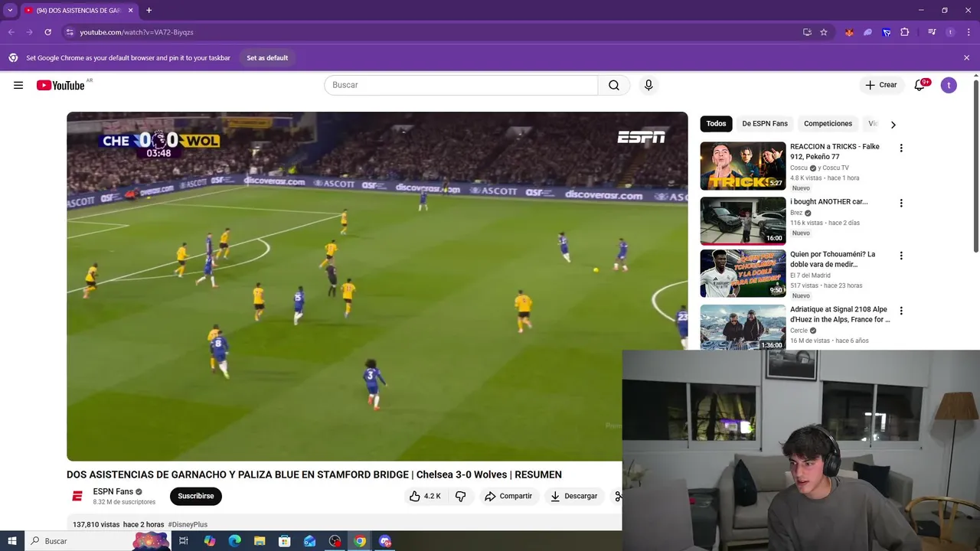
Task: Open Chrome media controls icon
Action: [x=932, y=32]
